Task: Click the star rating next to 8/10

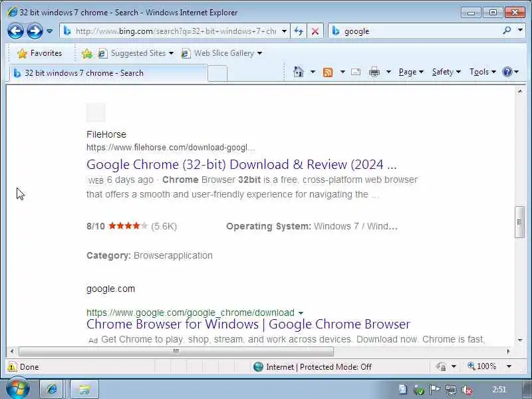Action: pyautogui.click(x=128, y=226)
